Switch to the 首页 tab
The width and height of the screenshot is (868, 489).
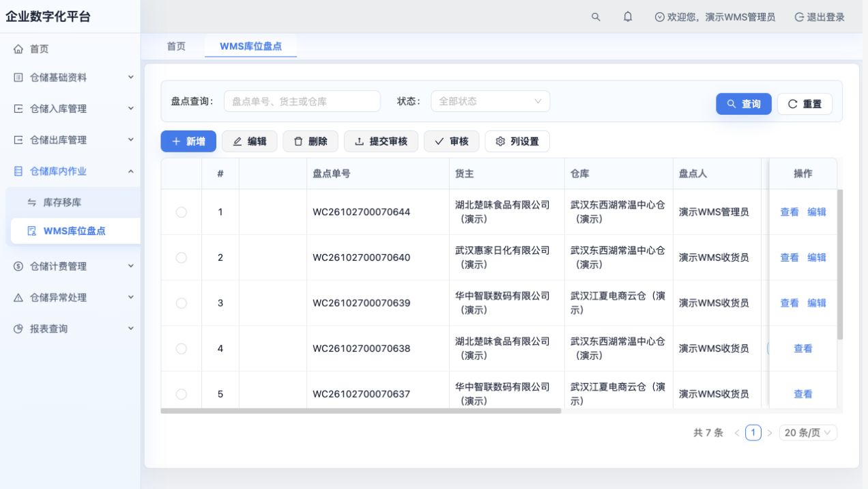[x=176, y=46]
